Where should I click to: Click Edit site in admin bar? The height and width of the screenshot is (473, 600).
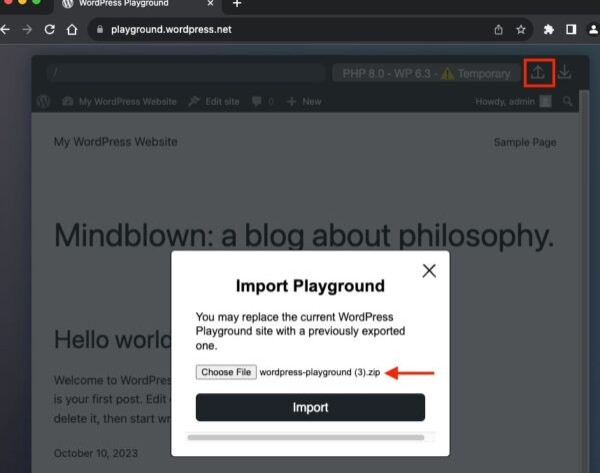(214, 101)
